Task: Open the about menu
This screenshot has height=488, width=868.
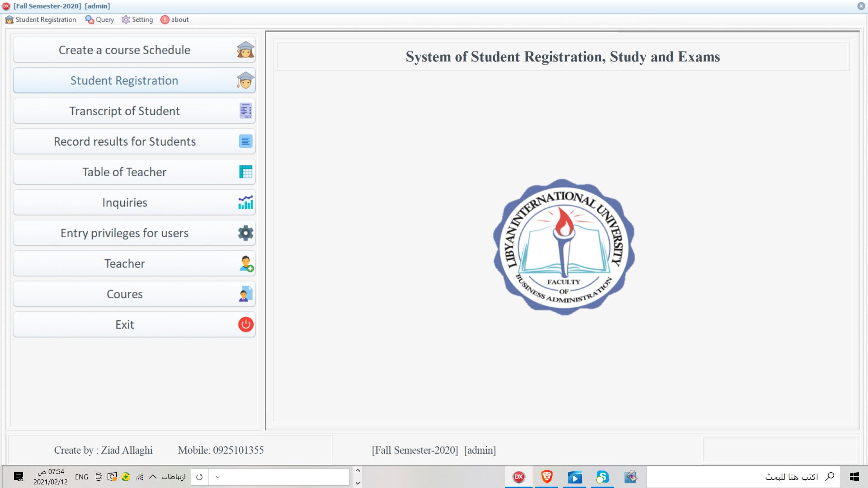Action: click(175, 19)
